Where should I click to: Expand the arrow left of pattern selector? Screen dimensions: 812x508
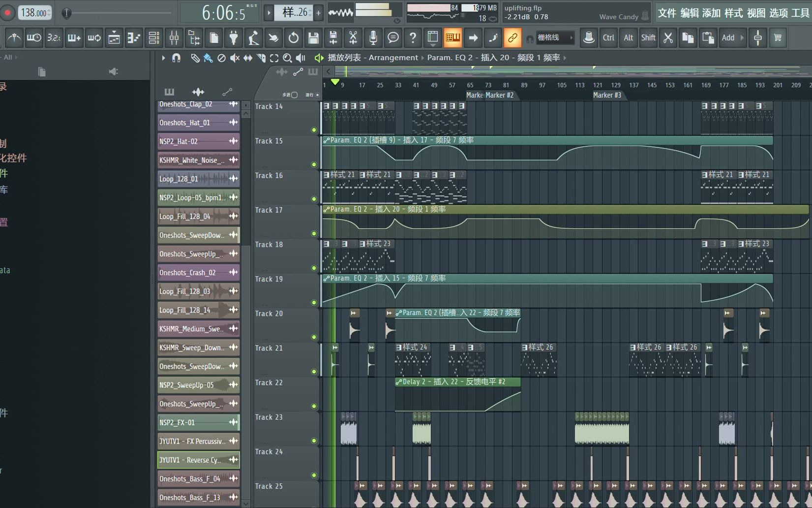tap(269, 13)
